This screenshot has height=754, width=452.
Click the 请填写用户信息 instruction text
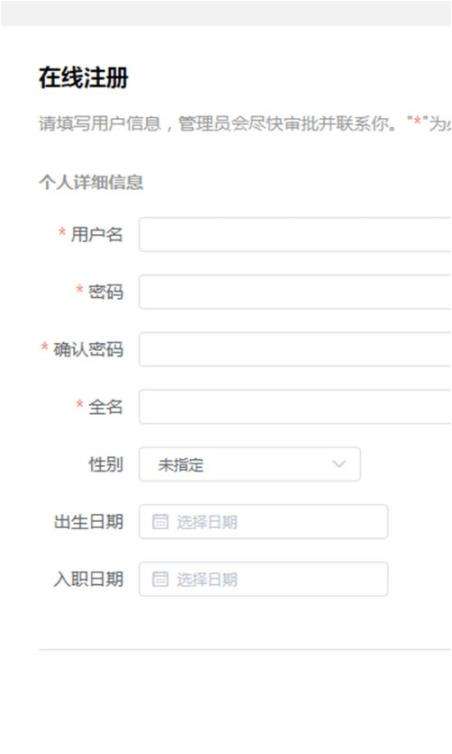coord(100,124)
